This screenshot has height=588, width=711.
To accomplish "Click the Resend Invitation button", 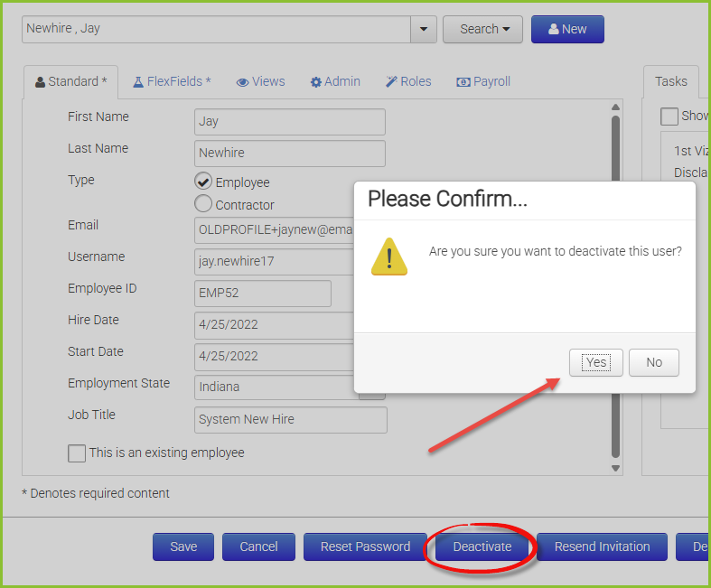I will click(602, 546).
